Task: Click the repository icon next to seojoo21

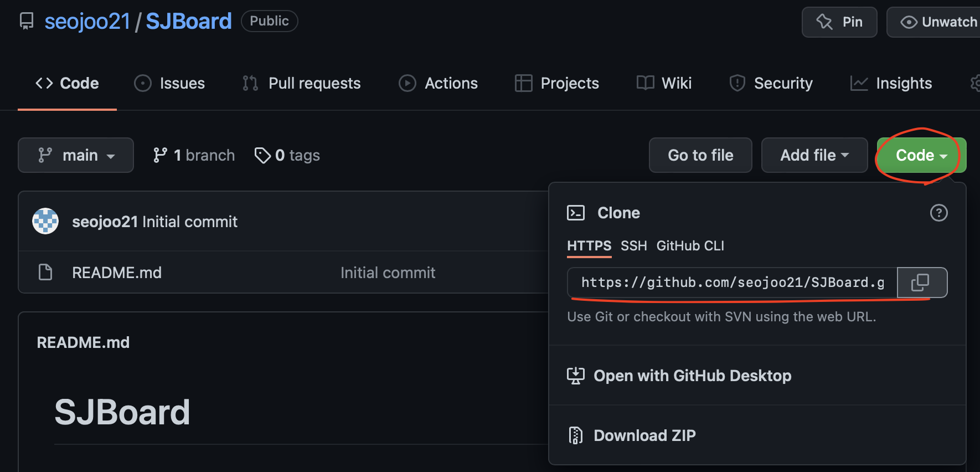Action: tap(26, 22)
